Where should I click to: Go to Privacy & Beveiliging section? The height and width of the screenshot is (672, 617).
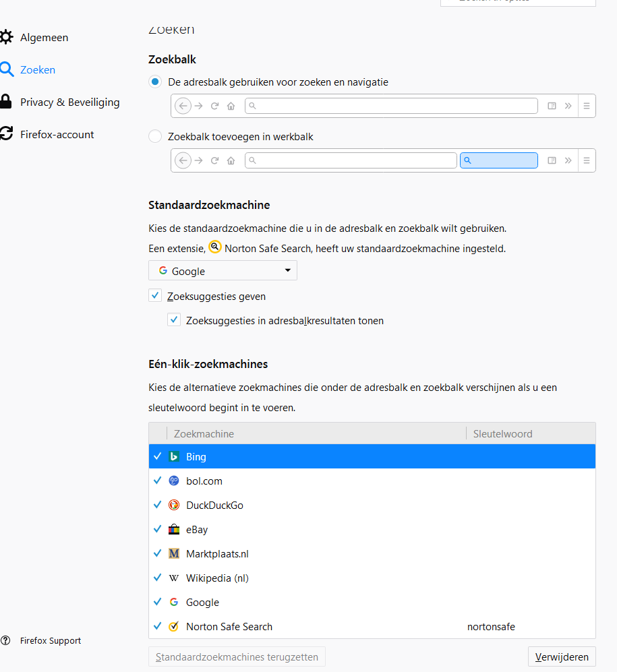69,102
